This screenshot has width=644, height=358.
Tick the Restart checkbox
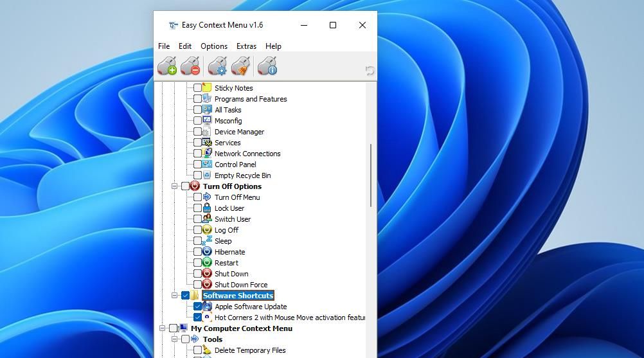point(197,263)
